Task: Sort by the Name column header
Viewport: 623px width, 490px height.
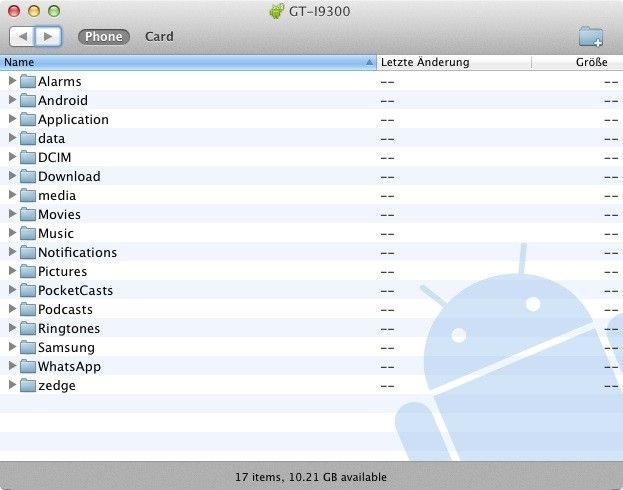Action: point(188,62)
